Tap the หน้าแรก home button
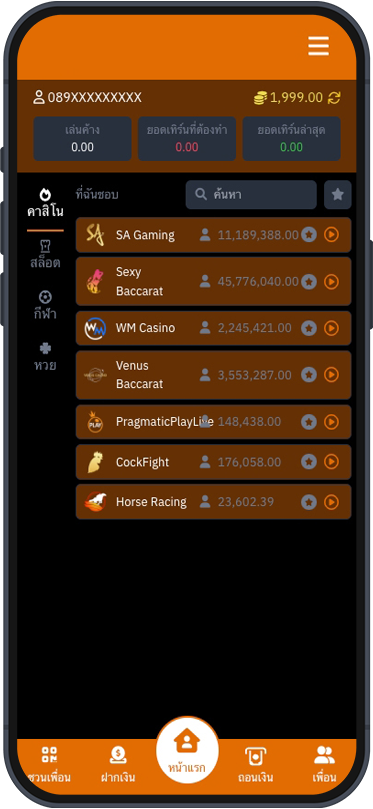 pos(187,750)
